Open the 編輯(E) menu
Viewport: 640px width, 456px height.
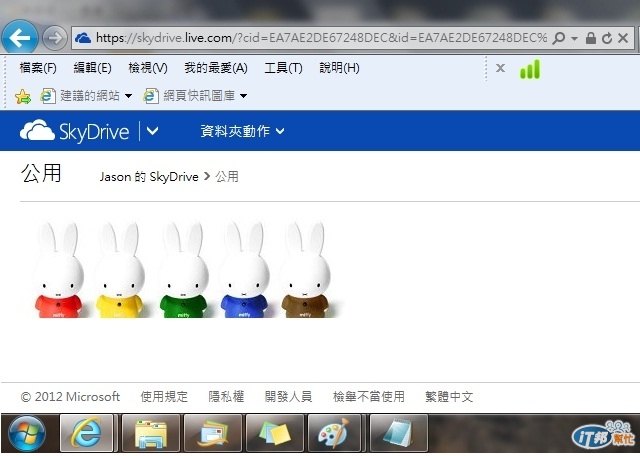[92, 68]
